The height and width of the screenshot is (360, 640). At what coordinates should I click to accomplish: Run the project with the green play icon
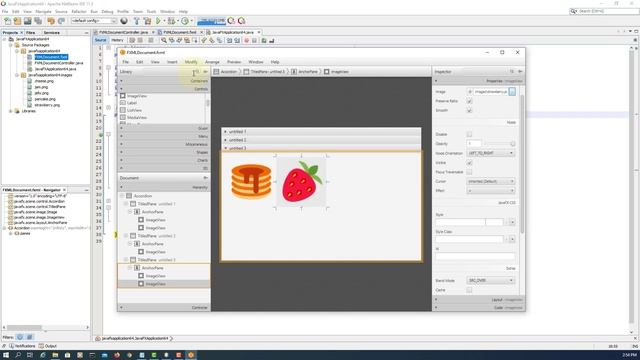158,21
